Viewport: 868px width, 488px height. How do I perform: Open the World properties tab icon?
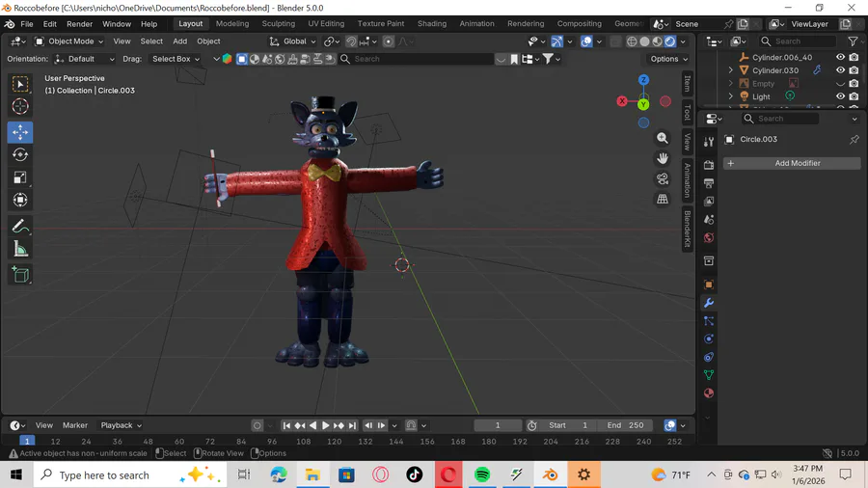[x=709, y=238]
